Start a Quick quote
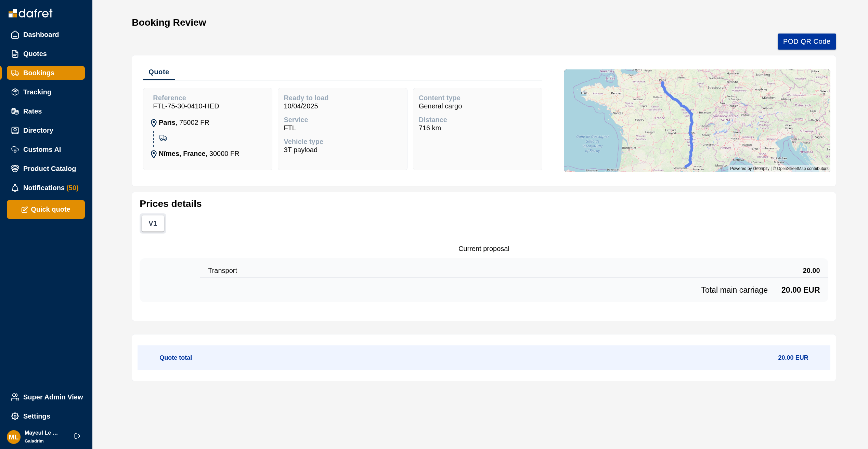Viewport: 868px width, 449px height. point(46,209)
